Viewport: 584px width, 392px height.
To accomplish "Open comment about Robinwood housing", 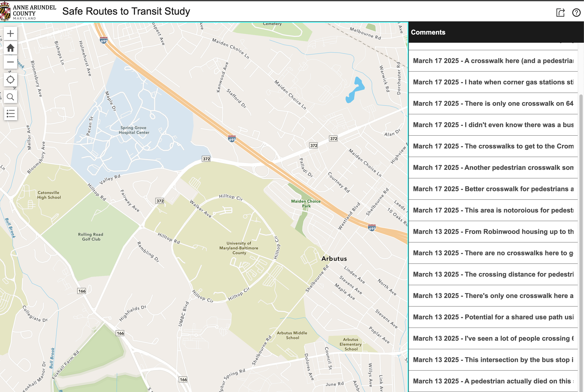I will [493, 232].
